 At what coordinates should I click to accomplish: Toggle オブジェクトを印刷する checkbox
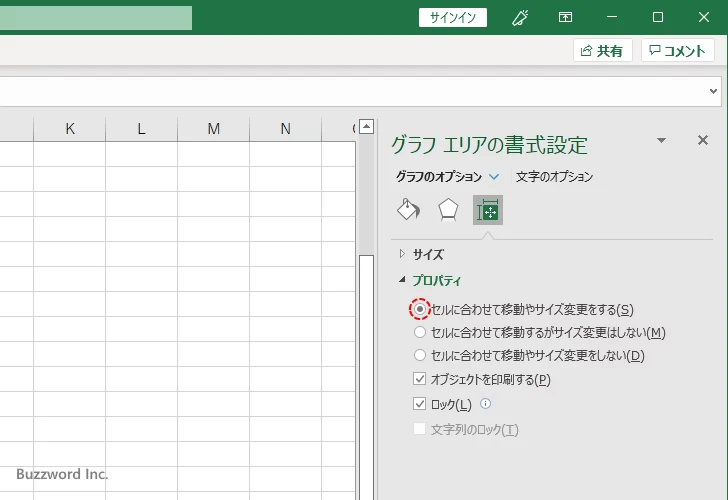pos(419,379)
